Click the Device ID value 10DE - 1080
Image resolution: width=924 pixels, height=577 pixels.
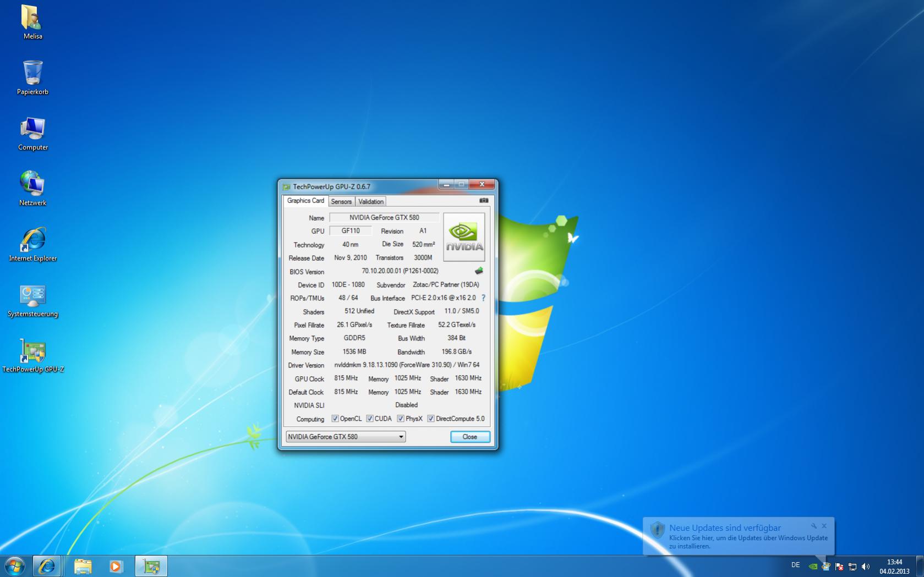click(348, 285)
